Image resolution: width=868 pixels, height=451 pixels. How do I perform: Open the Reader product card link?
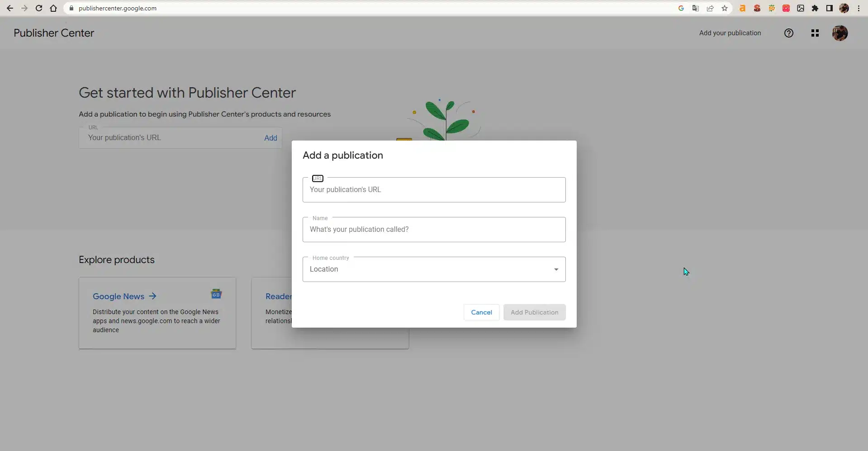(279, 296)
